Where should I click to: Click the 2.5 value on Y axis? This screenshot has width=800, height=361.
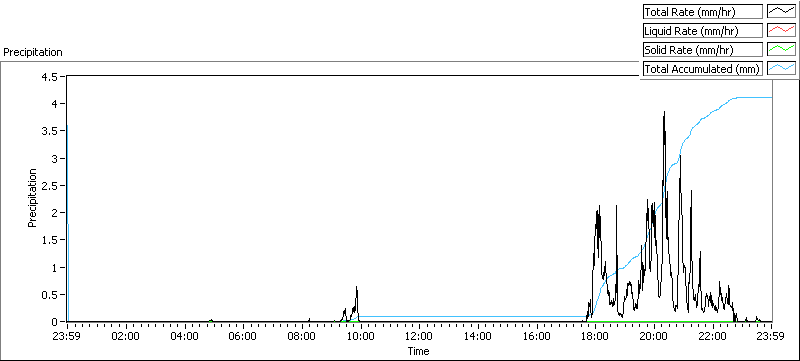51,186
